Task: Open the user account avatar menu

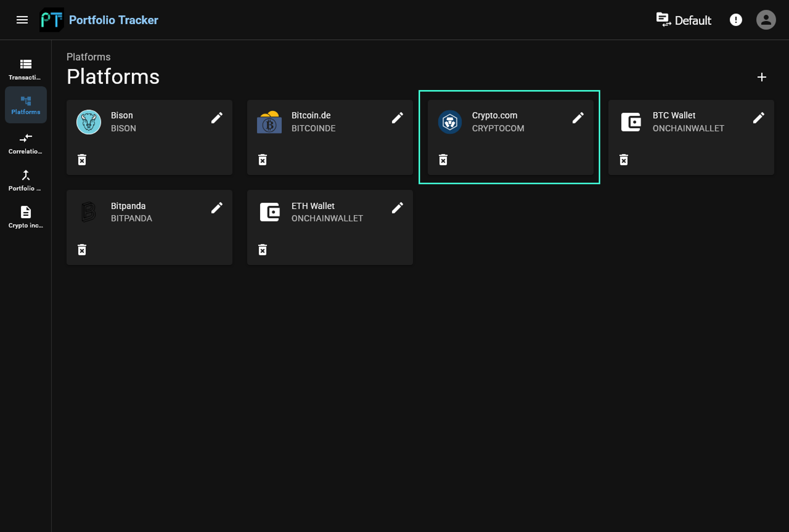Action: pyautogui.click(x=766, y=20)
